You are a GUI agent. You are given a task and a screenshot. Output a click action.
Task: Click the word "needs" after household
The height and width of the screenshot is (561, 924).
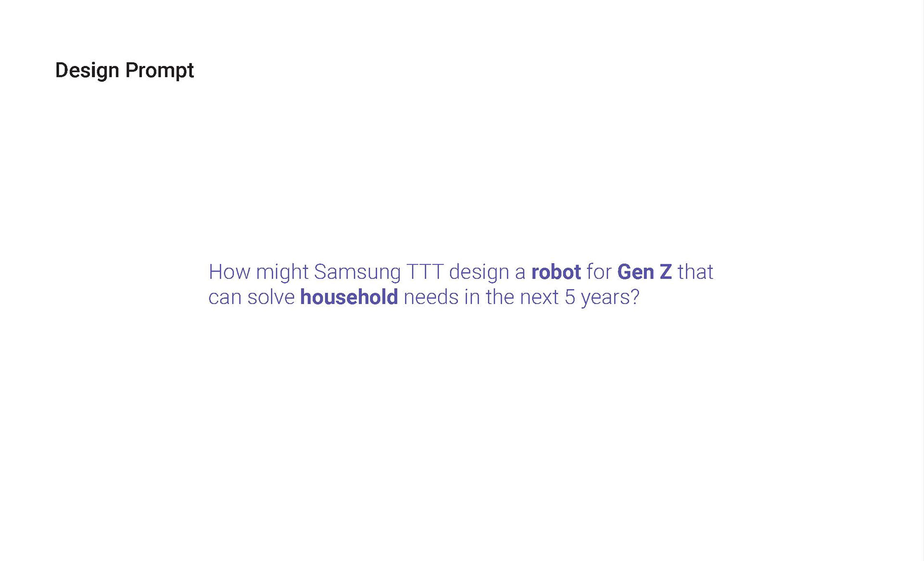point(431,297)
